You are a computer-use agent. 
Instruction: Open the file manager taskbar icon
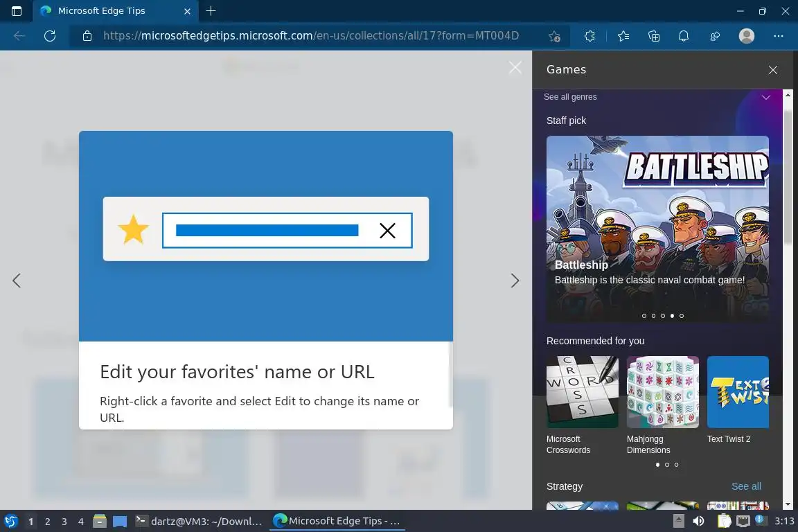click(100, 522)
